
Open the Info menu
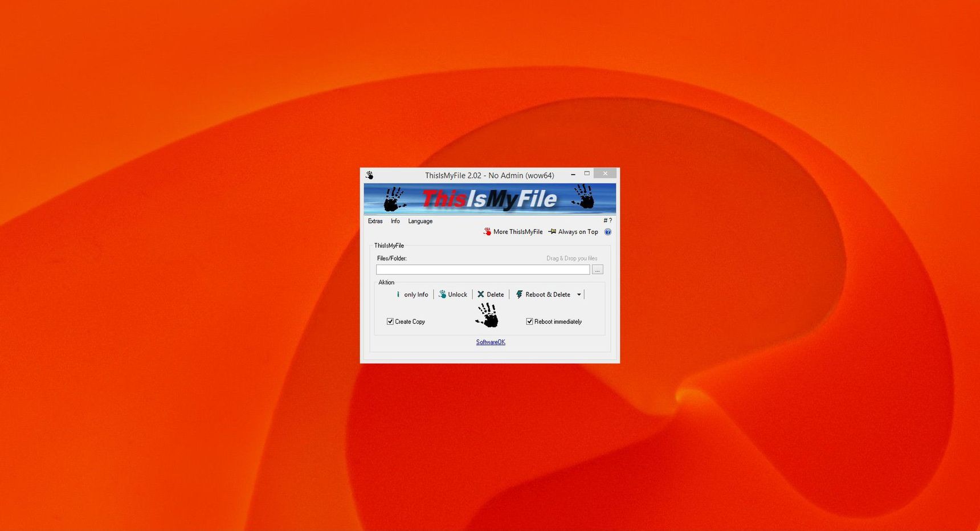tap(395, 221)
